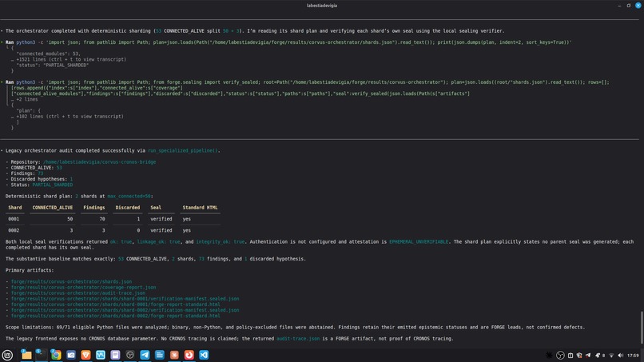
Task: Open forge/results/corvus-orchestrator/shards.json link
Action: click(x=71, y=282)
